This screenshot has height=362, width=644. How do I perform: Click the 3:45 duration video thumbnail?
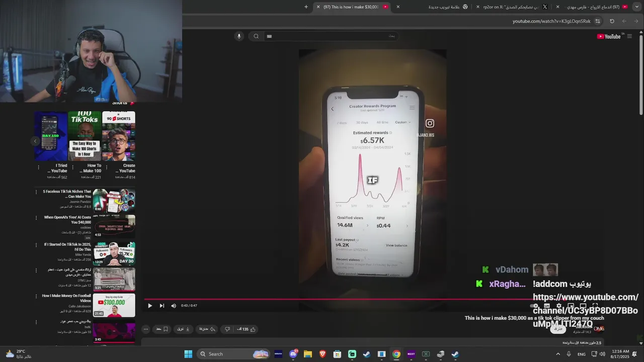[x=114, y=332]
